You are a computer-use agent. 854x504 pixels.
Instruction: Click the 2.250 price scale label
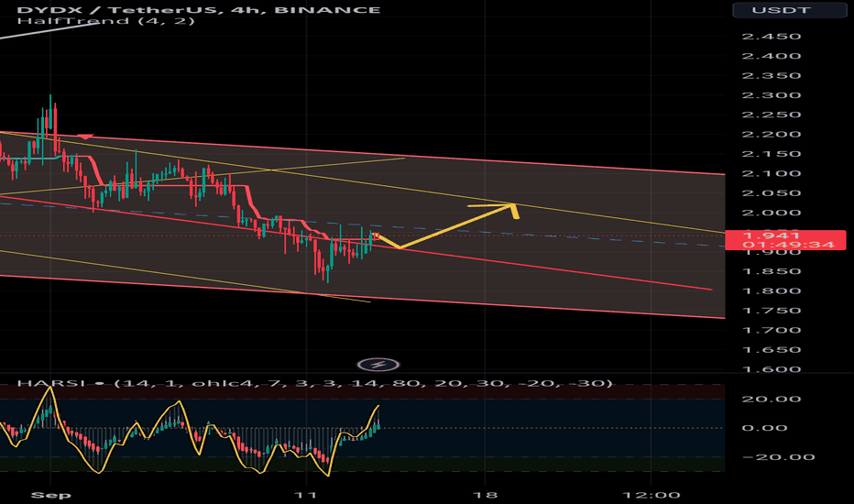[x=772, y=115]
